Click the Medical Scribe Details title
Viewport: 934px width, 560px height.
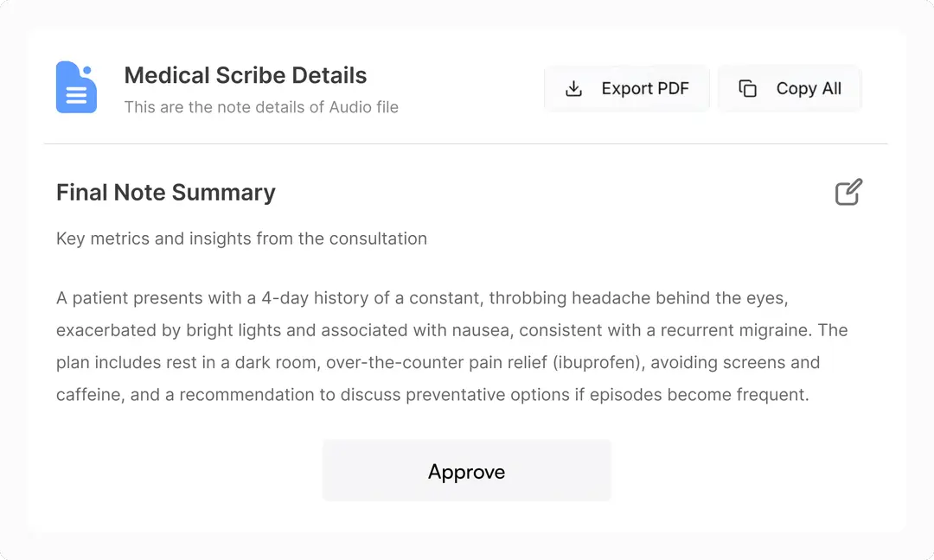pyautogui.click(x=246, y=75)
